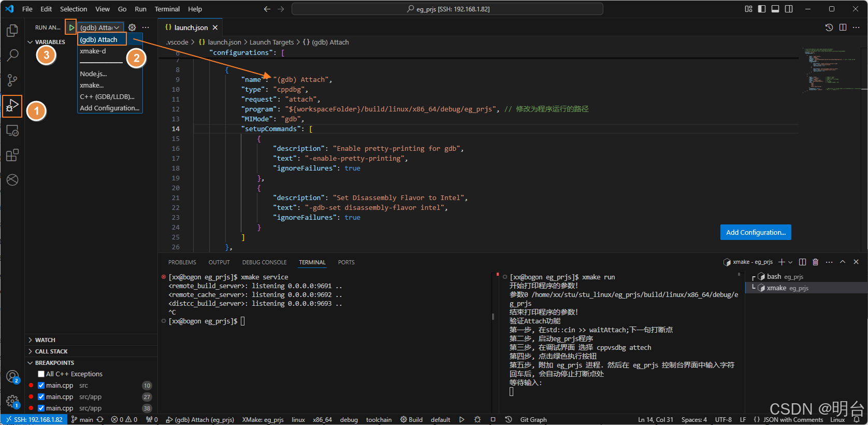The image size is (868, 425).
Task: Uncheck main.cpp src/app breakpoint line 38
Action: pos(41,408)
